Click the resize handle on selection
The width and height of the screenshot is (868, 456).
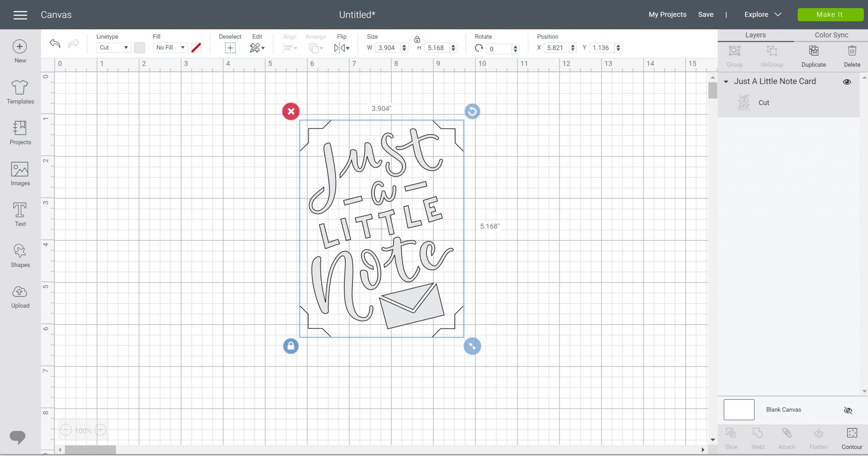pos(472,346)
